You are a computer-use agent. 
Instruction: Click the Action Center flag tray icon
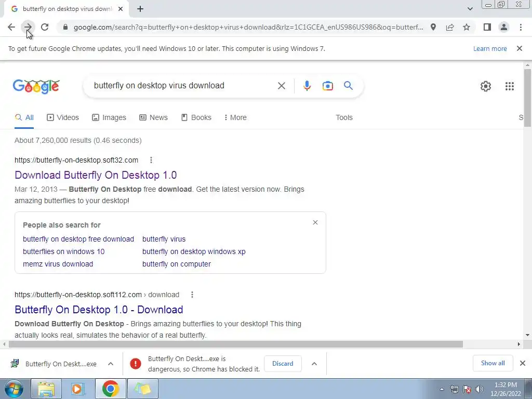(467, 389)
